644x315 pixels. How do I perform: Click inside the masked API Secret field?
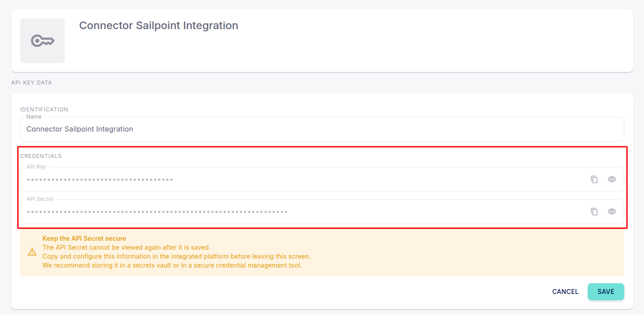[x=304, y=212]
